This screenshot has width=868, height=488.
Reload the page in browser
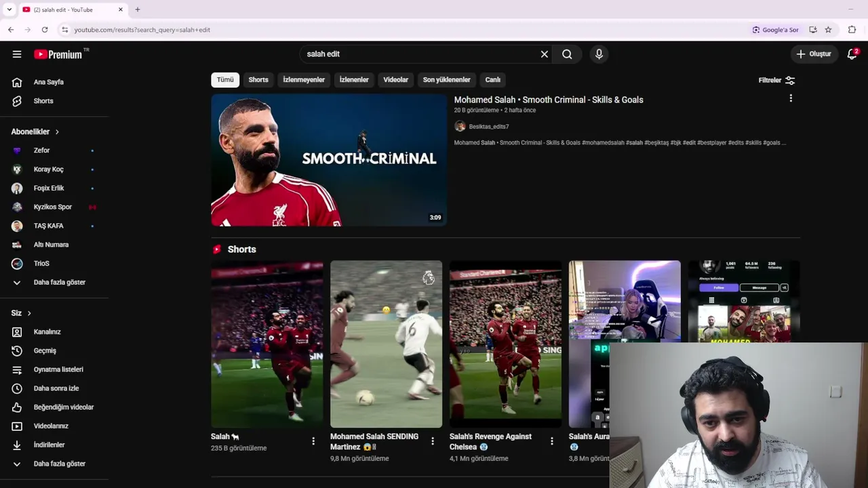[45, 30]
